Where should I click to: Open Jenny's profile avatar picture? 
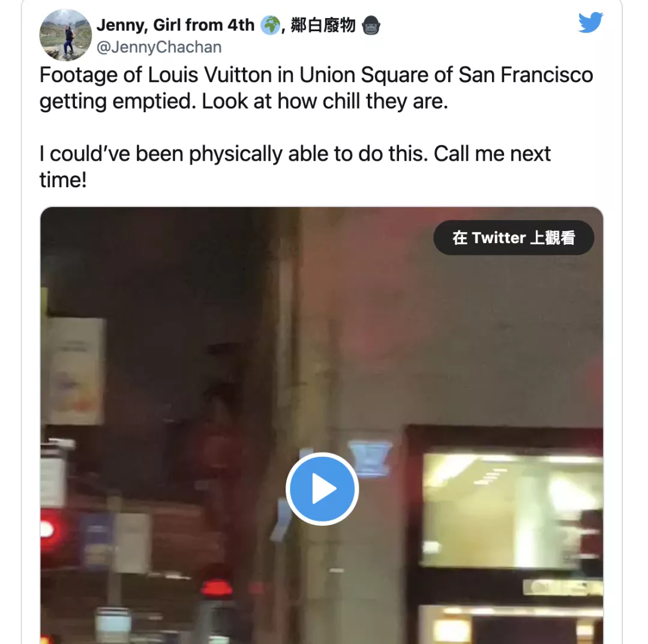pyautogui.click(x=65, y=35)
